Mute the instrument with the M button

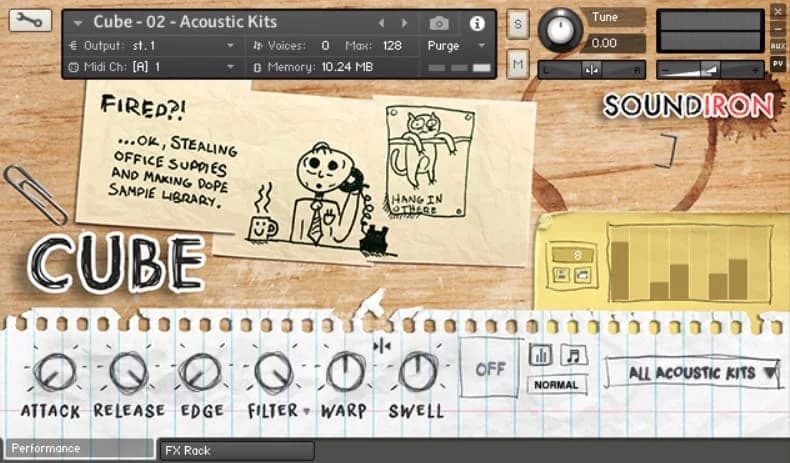click(x=517, y=64)
